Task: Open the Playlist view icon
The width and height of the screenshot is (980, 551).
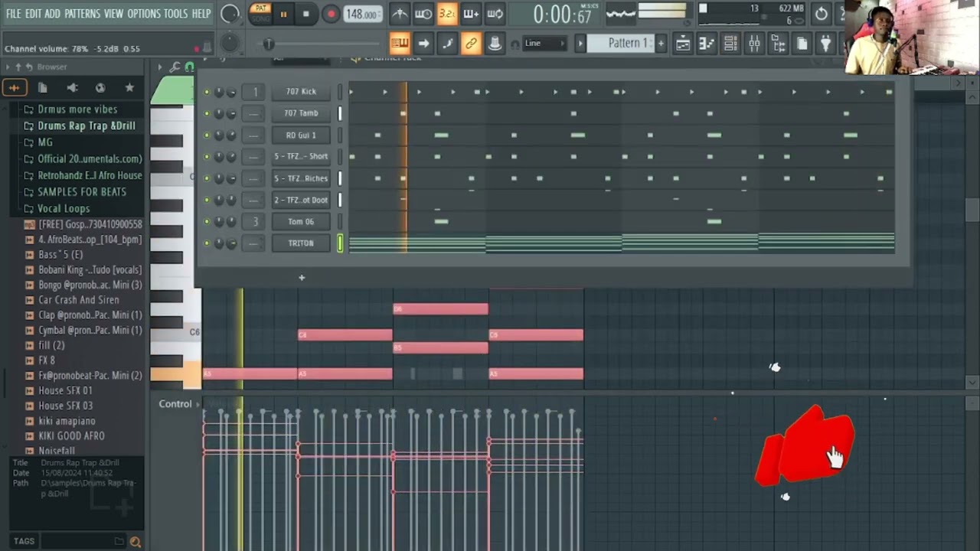Action: [x=683, y=44]
